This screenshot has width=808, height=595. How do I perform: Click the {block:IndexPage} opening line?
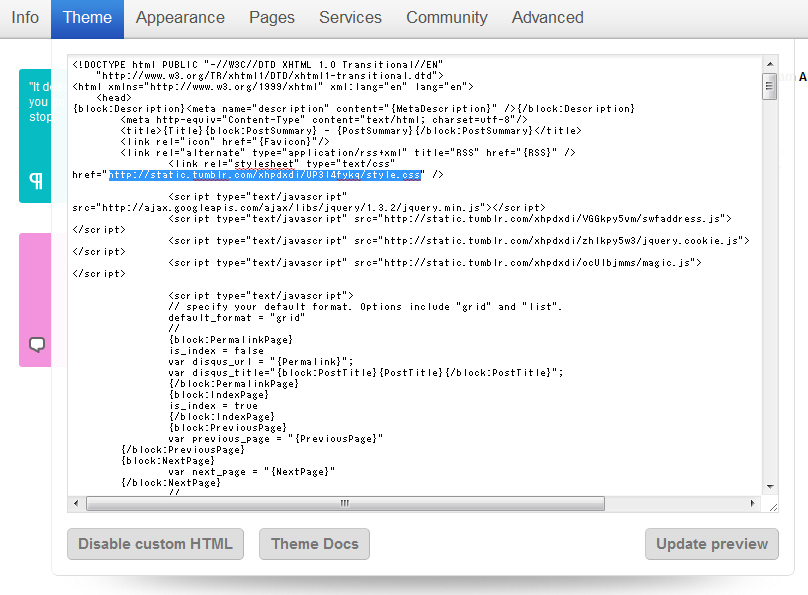point(218,395)
